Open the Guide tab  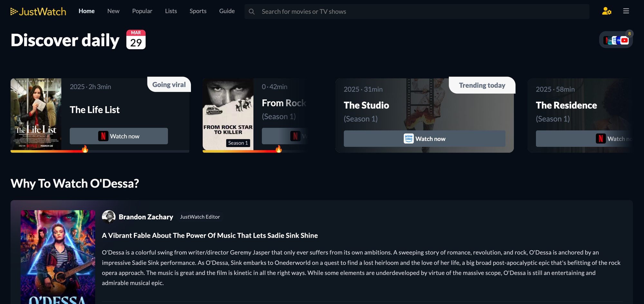click(227, 11)
